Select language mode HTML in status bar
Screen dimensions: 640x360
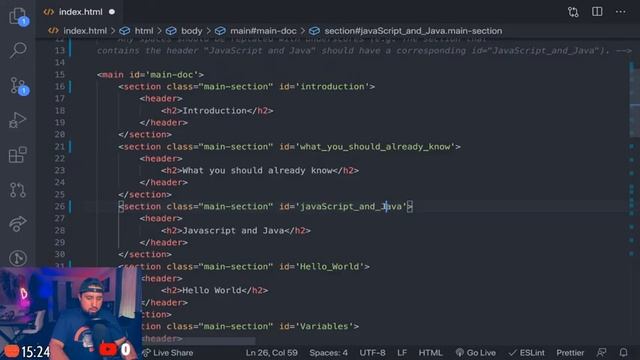coord(430,353)
